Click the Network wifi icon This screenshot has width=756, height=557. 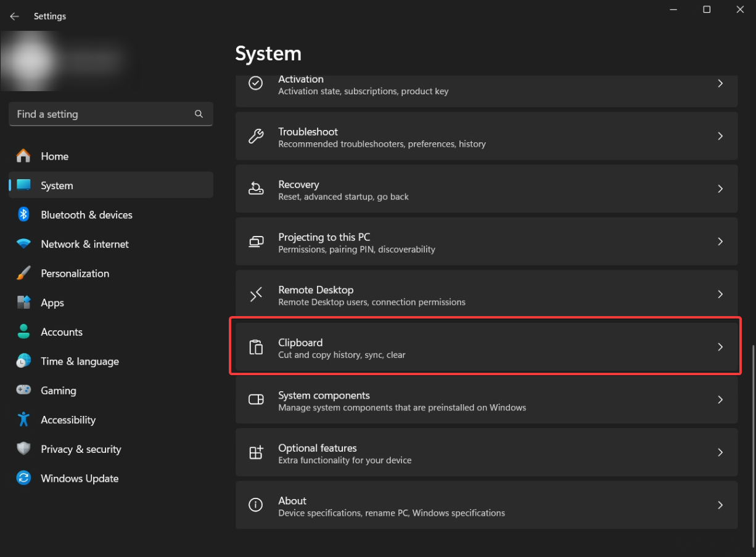pos(23,244)
